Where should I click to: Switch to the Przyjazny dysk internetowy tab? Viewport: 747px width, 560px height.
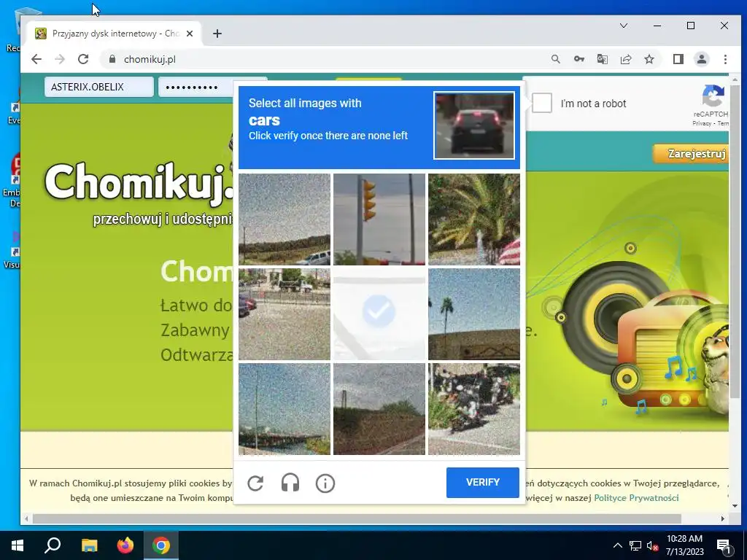point(115,34)
